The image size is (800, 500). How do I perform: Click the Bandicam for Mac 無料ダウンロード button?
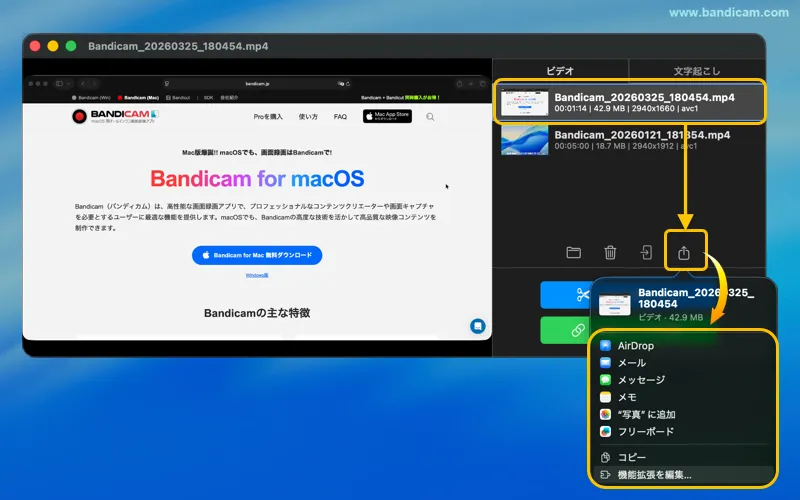click(x=257, y=255)
